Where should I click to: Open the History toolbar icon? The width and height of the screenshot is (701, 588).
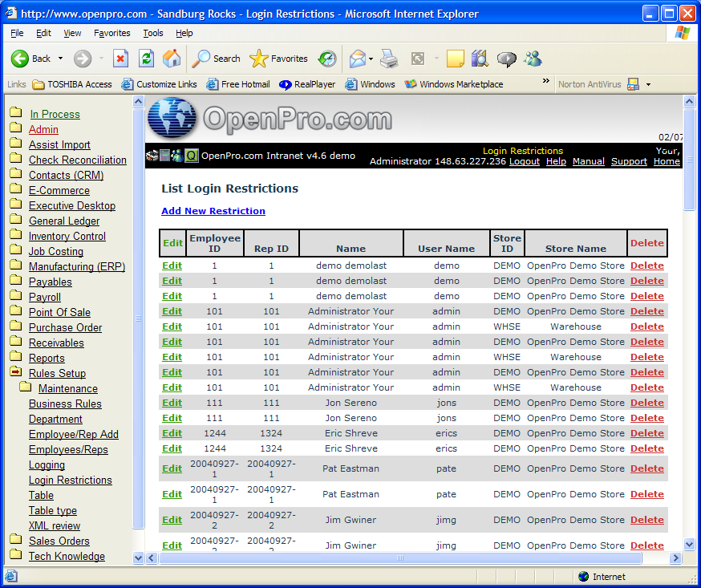(x=326, y=59)
